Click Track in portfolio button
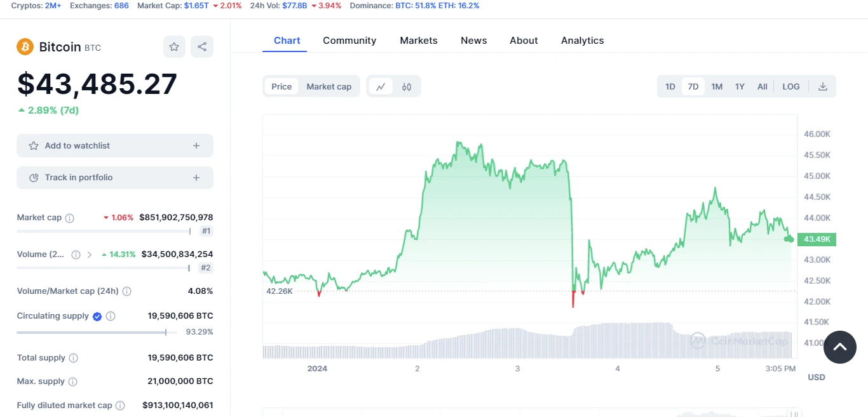The image size is (868, 417). coord(115,178)
